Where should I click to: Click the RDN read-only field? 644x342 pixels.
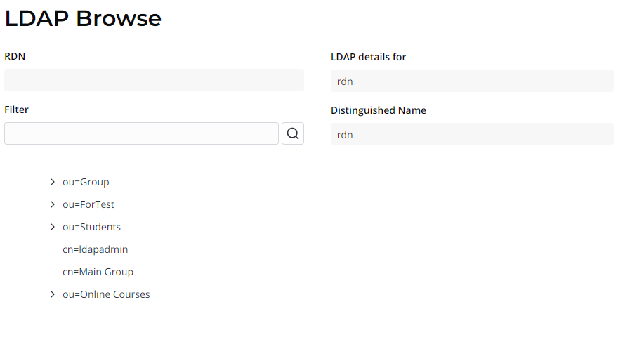154,80
